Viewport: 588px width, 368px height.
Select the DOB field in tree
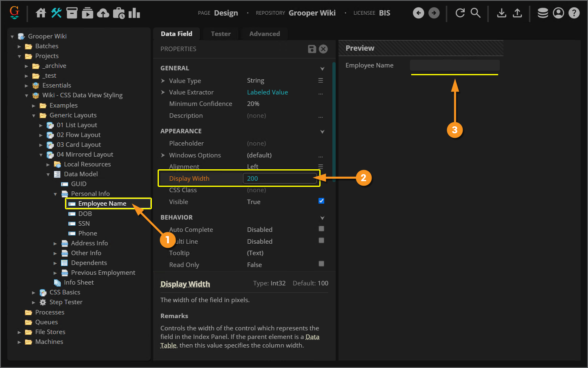(85, 214)
